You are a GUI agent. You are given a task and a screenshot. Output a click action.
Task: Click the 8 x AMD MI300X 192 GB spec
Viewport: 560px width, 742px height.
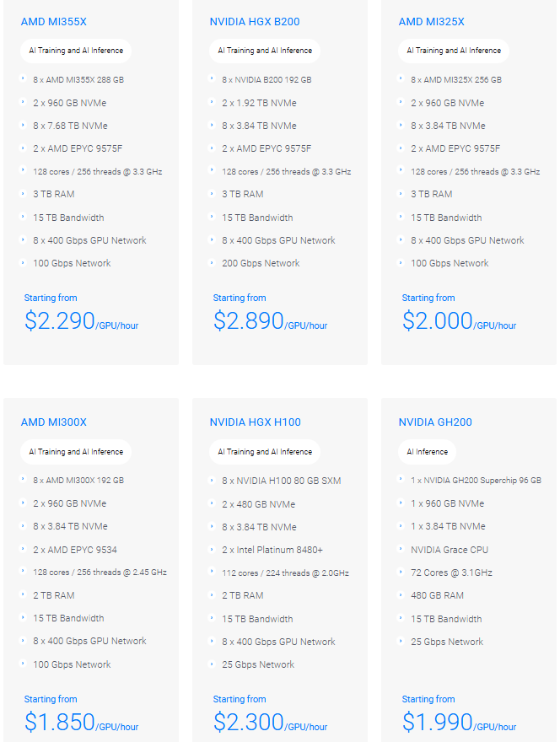point(78,481)
